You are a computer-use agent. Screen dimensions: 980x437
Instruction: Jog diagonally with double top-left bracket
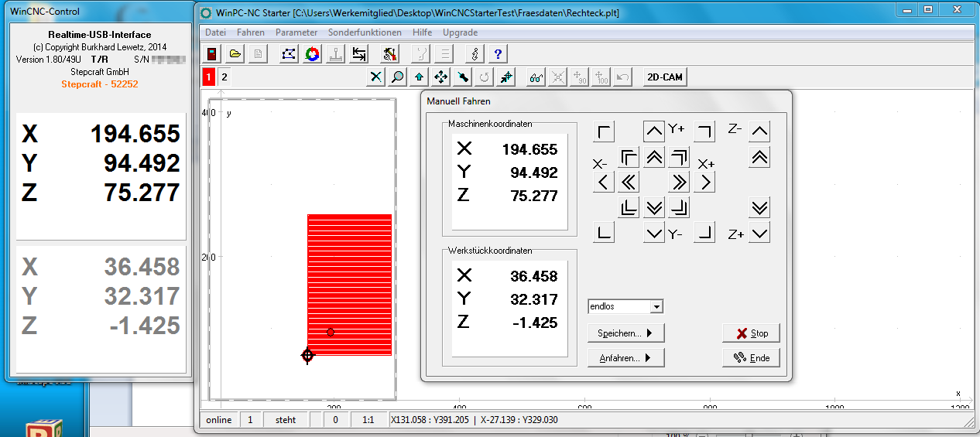[x=629, y=158]
